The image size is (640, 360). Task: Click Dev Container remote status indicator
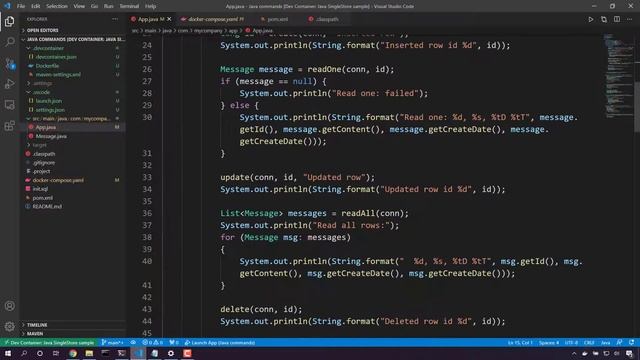tap(49, 342)
